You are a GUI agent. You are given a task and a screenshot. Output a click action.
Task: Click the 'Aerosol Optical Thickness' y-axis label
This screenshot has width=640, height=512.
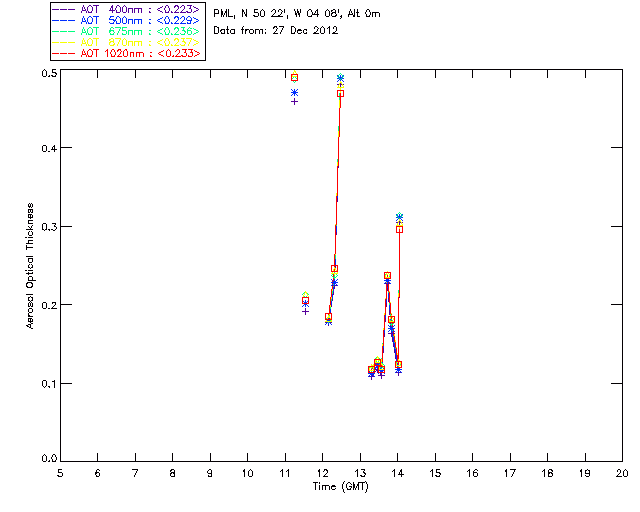[x=31, y=266]
